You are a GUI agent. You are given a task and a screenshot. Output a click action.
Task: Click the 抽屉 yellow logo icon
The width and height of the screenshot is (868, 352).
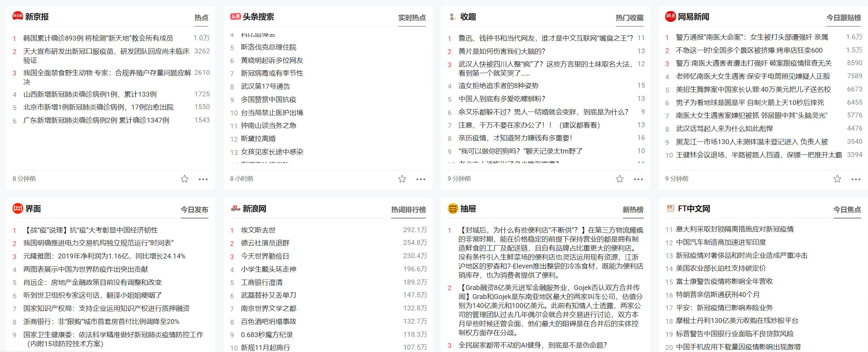453,208
